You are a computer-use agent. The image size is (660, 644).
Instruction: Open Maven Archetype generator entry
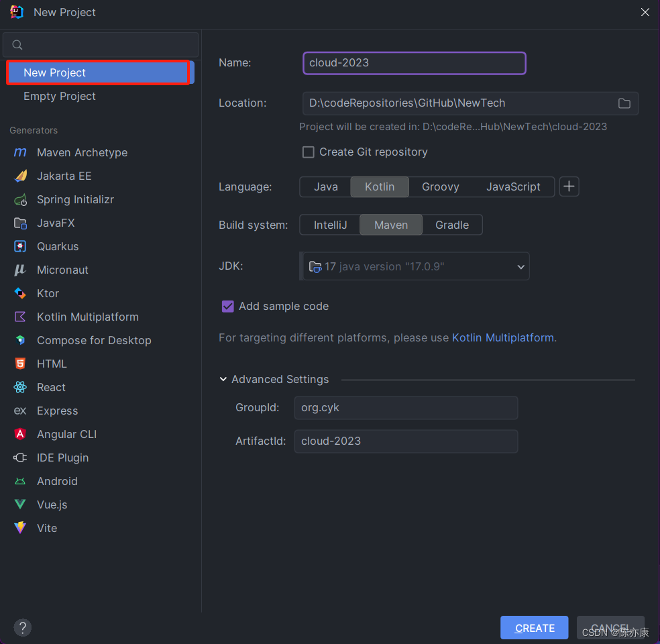pyautogui.click(x=82, y=152)
